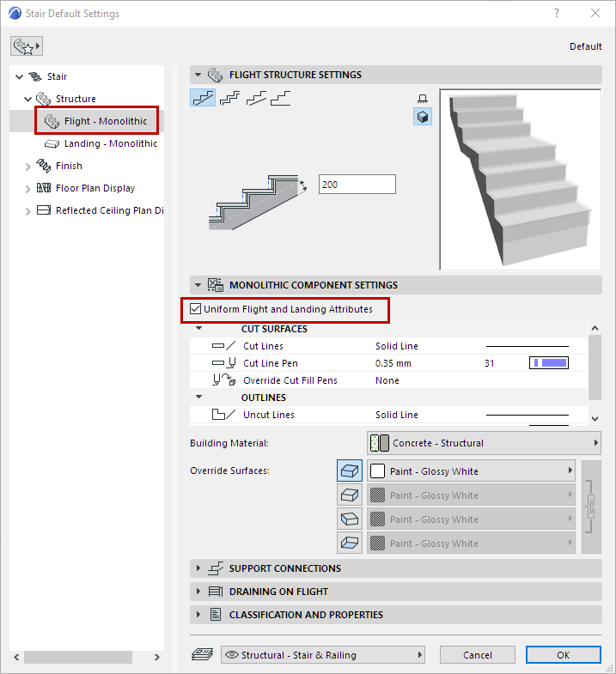Expand the Support Connections panel
The height and width of the screenshot is (674, 616).
(198, 568)
